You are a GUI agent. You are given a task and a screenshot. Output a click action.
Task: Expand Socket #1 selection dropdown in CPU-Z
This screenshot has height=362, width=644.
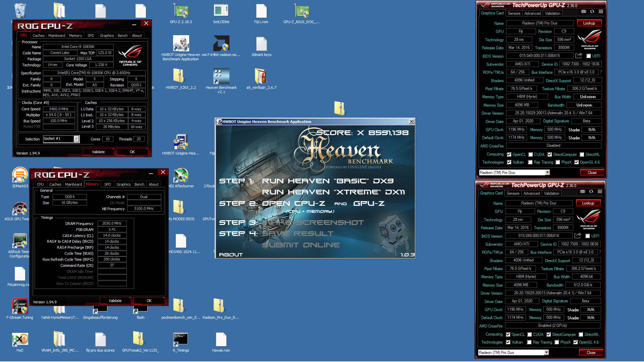[x=76, y=139]
